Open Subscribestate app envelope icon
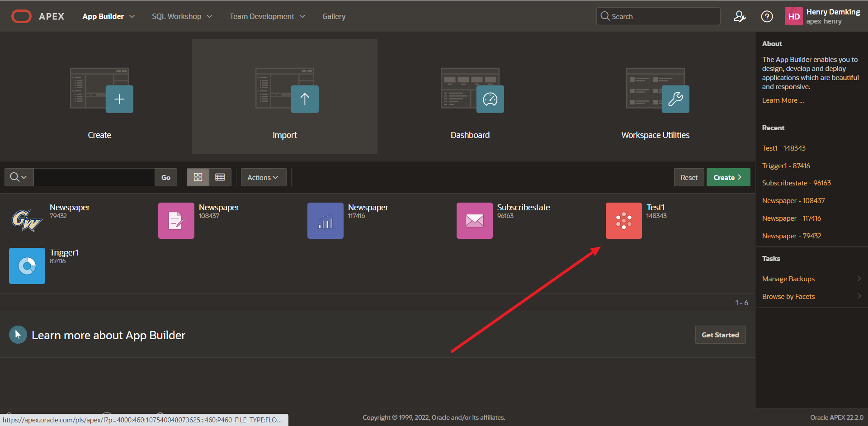The width and height of the screenshot is (868, 426). (x=475, y=221)
